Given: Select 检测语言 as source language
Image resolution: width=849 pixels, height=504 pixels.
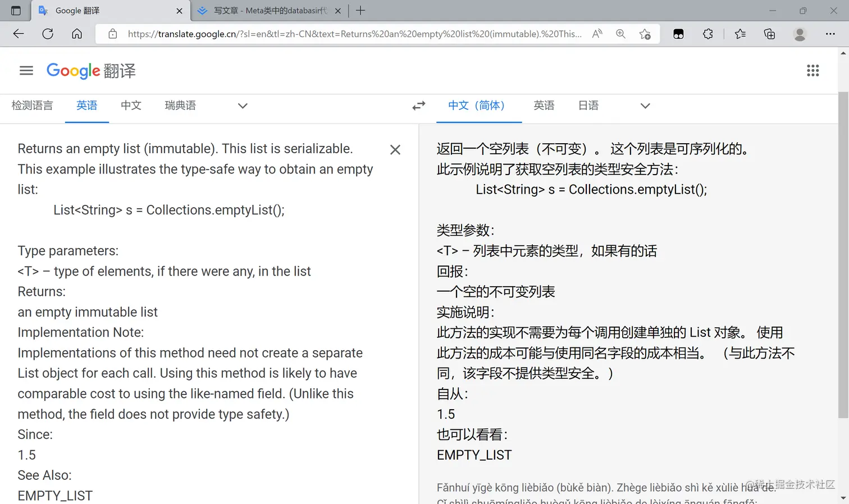Looking at the screenshot, I should (33, 106).
